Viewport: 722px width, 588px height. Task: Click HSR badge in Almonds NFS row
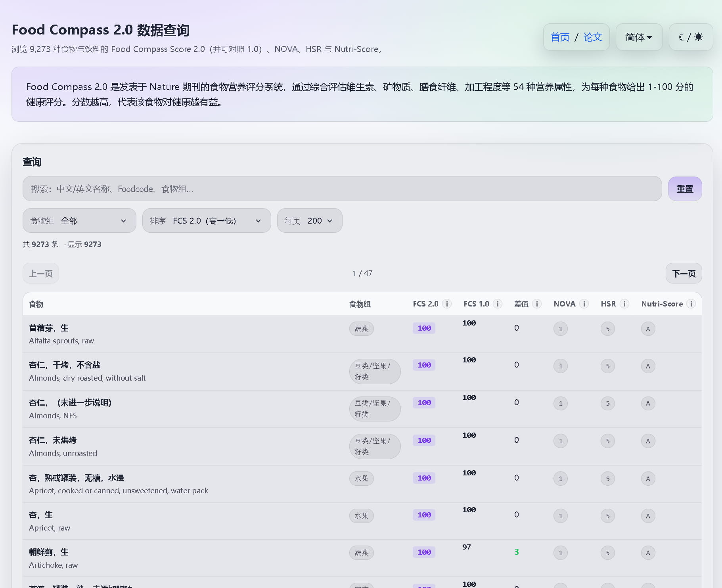pyautogui.click(x=608, y=404)
